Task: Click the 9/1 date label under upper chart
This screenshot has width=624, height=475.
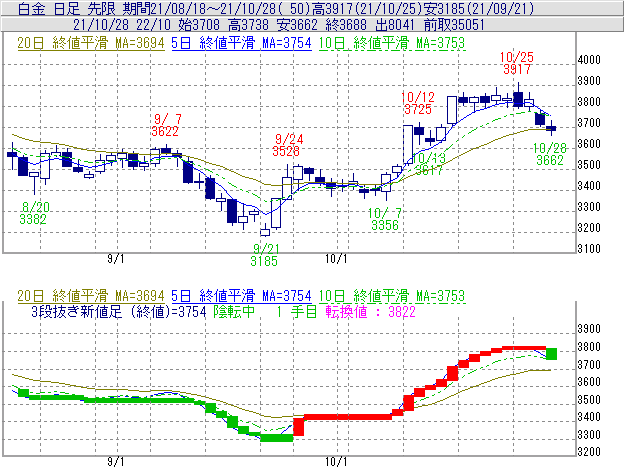Action: click(115, 259)
